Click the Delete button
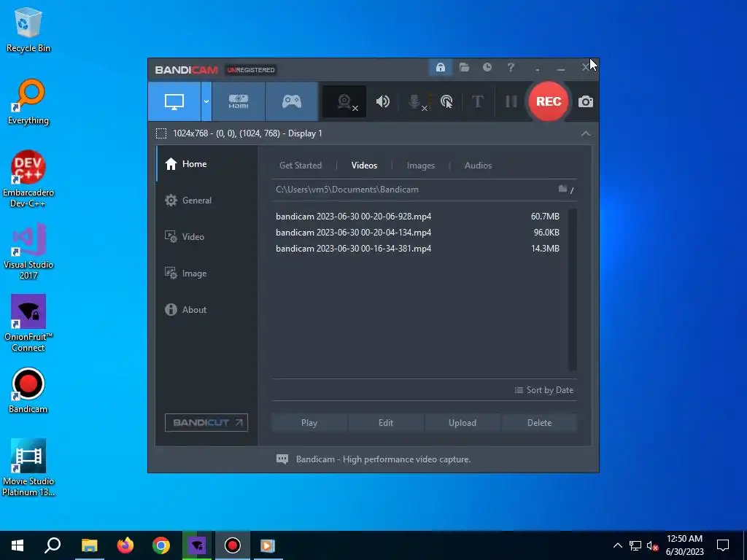This screenshot has height=560, width=747. (539, 423)
